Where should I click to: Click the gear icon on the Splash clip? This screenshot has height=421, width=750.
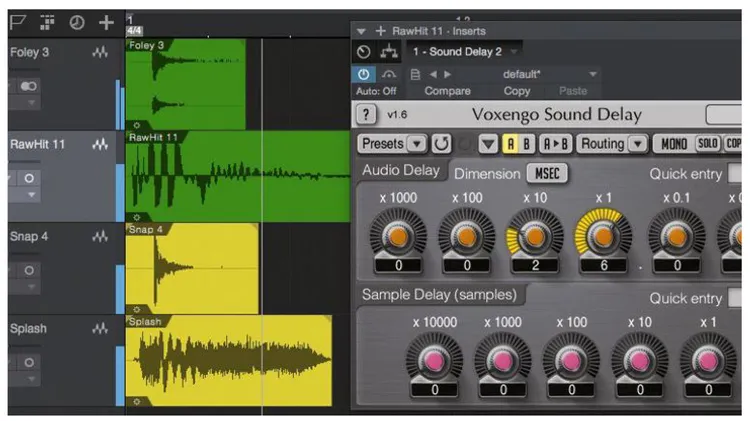pos(137,402)
